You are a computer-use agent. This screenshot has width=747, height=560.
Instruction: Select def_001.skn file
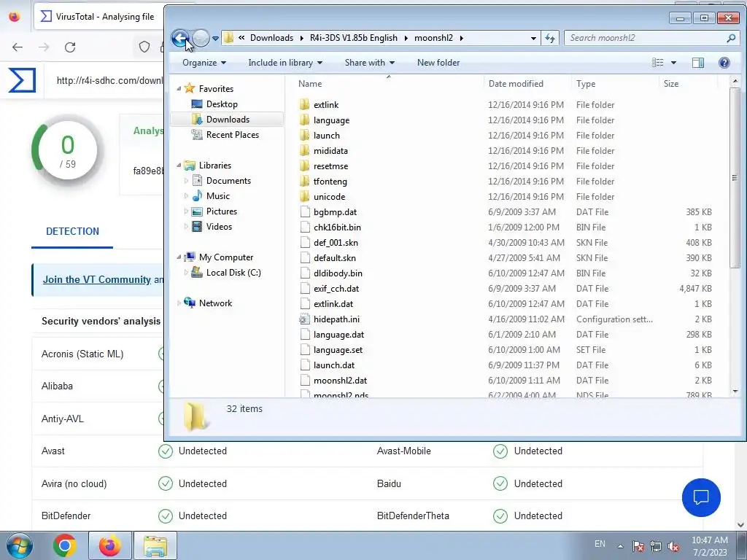[x=336, y=242]
